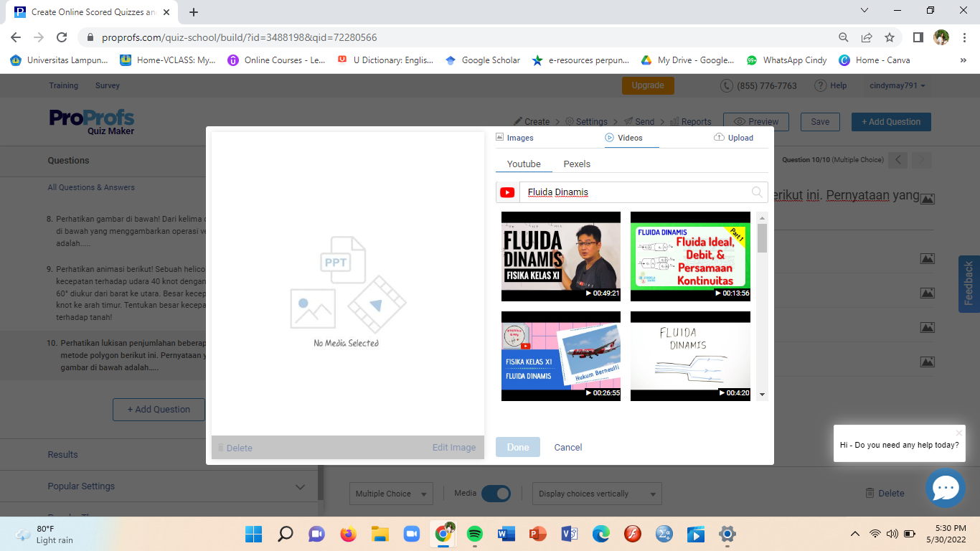Select the 49:21 Fluida Dinamis video thumbnail
The image size is (980, 551).
(x=560, y=256)
